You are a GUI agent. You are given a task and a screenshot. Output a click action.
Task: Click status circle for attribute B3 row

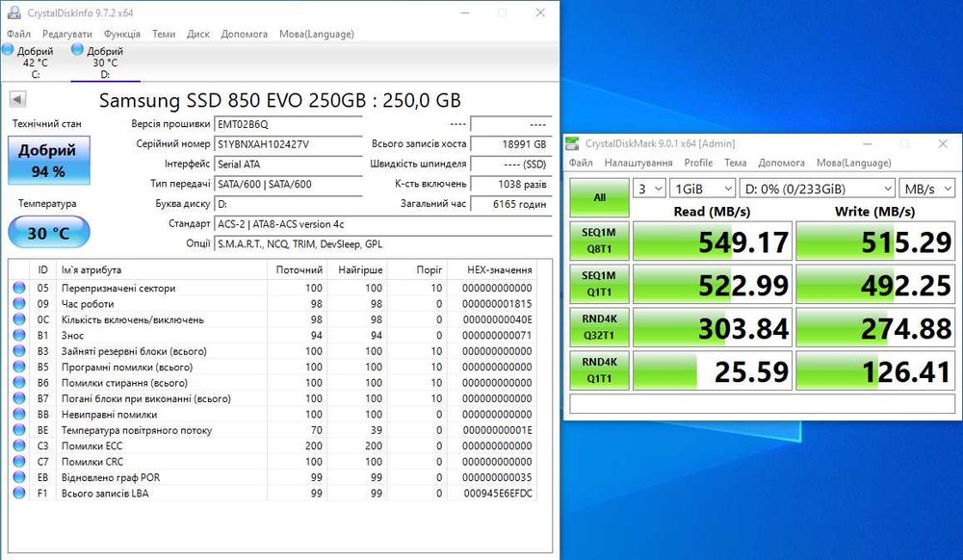(19, 351)
